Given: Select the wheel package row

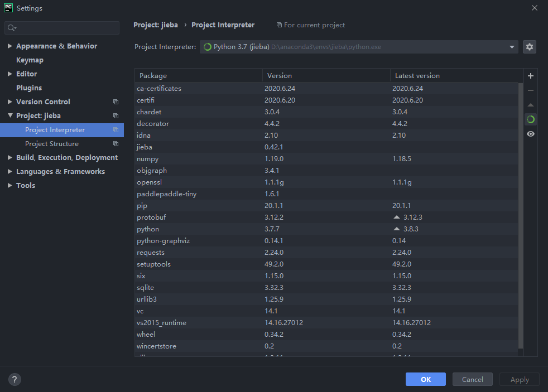Looking at the screenshot, I should click(326, 335).
